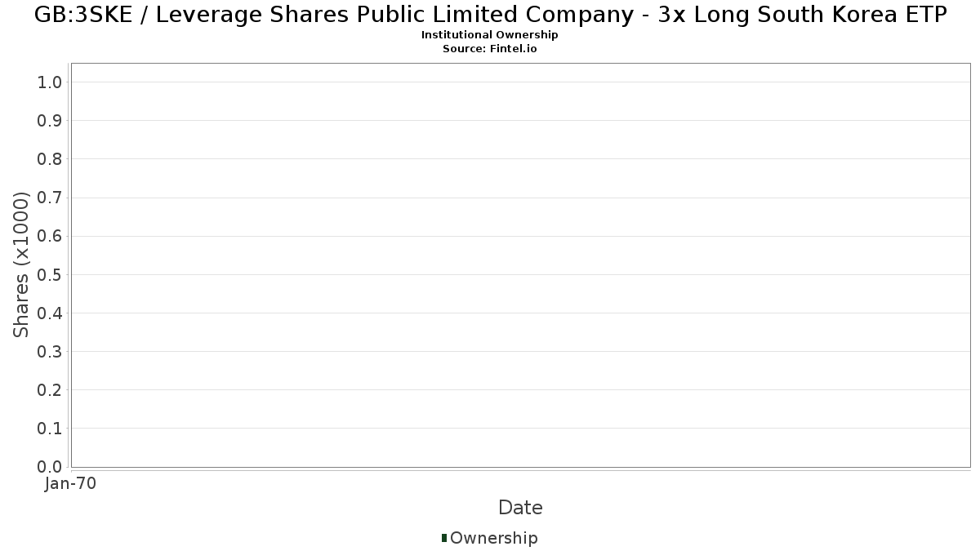This screenshot has height=551, width=980.
Task: Click the Source: Fintel.io text
Action: (x=490, y=48)
